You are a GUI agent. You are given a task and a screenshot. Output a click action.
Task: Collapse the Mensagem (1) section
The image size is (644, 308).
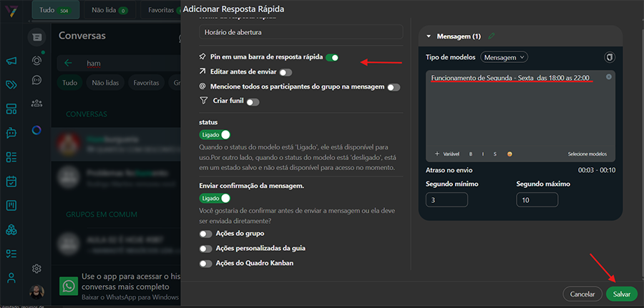point(429,36)
